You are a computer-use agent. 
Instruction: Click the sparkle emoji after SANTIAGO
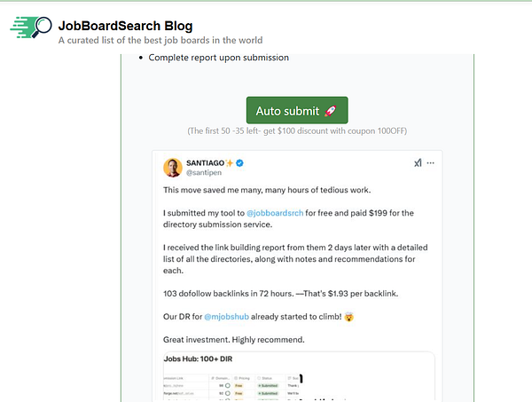click(231, 163)
